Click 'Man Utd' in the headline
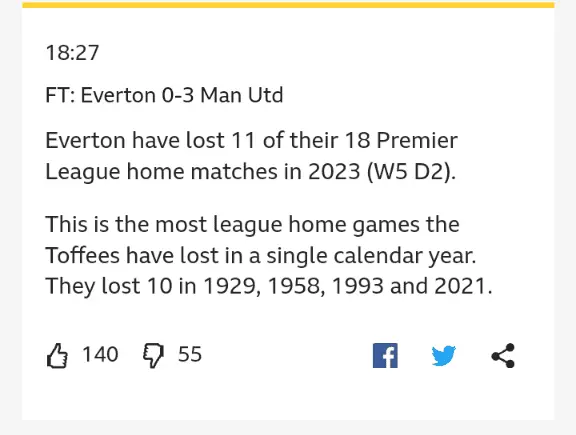The width and height of the screenshot is (576, 435). click(x=242, y=95)
